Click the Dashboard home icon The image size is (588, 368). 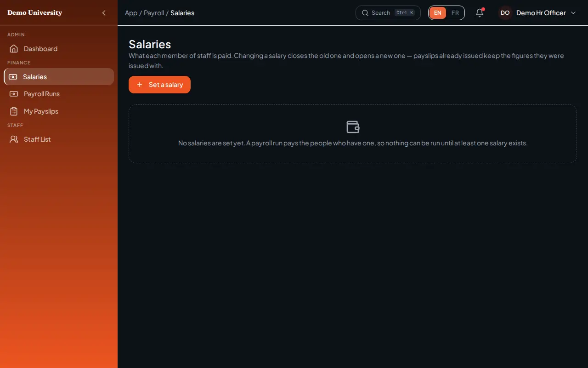tap(14, 49)
